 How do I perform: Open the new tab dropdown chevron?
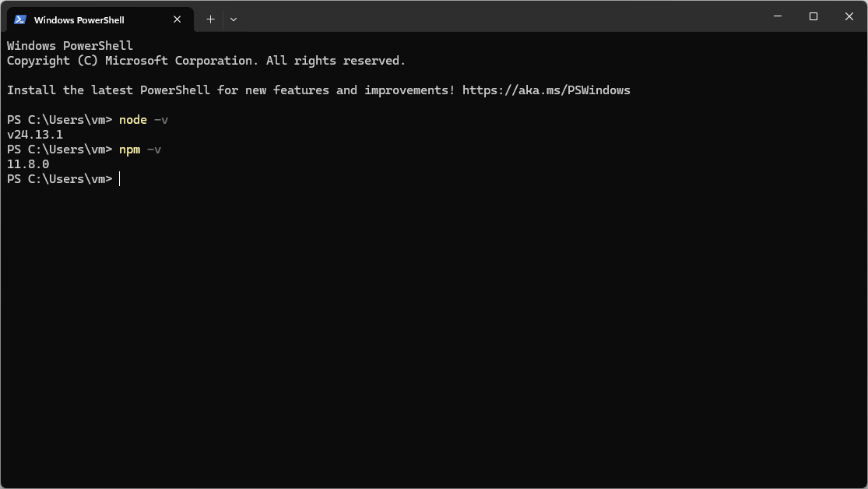click(233, 19)
